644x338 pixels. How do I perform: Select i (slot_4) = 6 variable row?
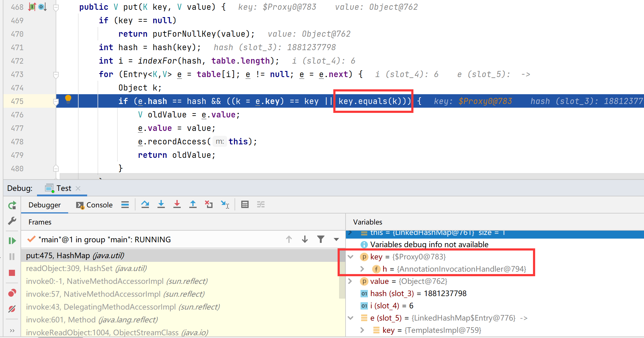pos(495,306)
